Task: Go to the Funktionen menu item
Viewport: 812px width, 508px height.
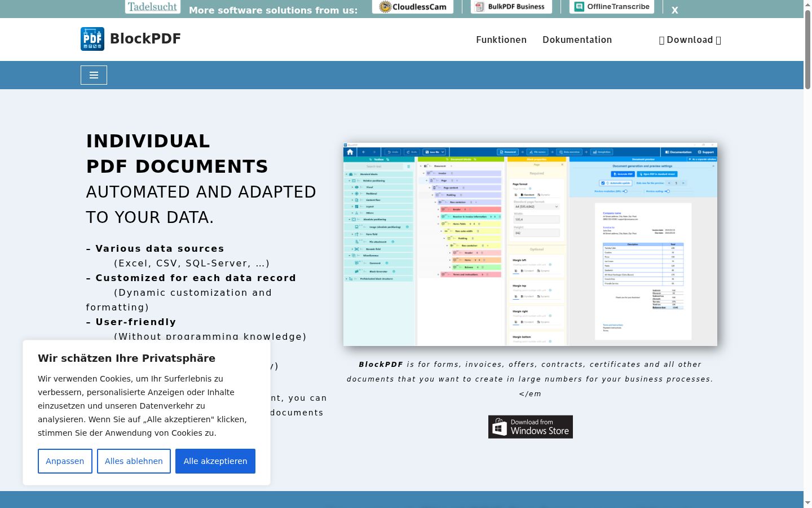Action: 501,40
